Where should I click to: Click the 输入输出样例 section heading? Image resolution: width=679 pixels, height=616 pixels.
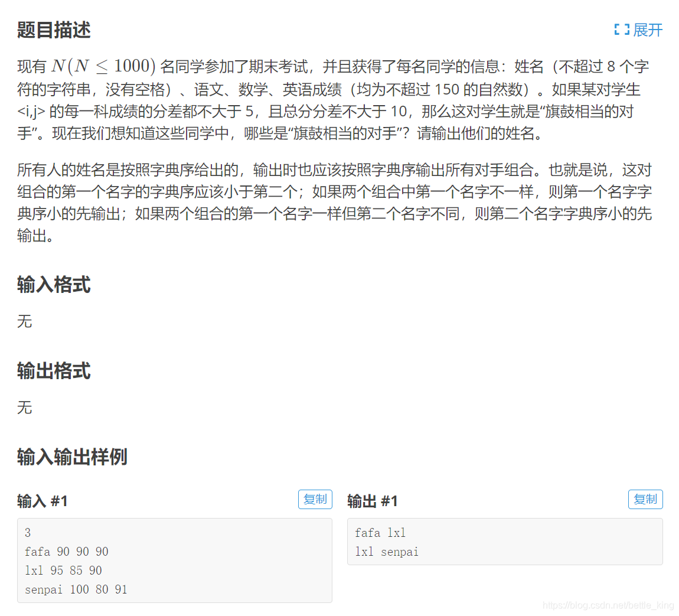click(71, 457)
